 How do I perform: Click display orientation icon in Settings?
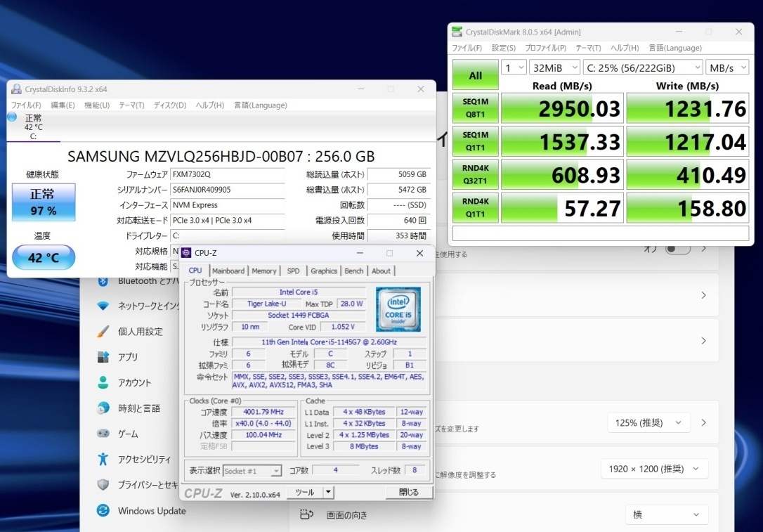[x=306, y=514]
